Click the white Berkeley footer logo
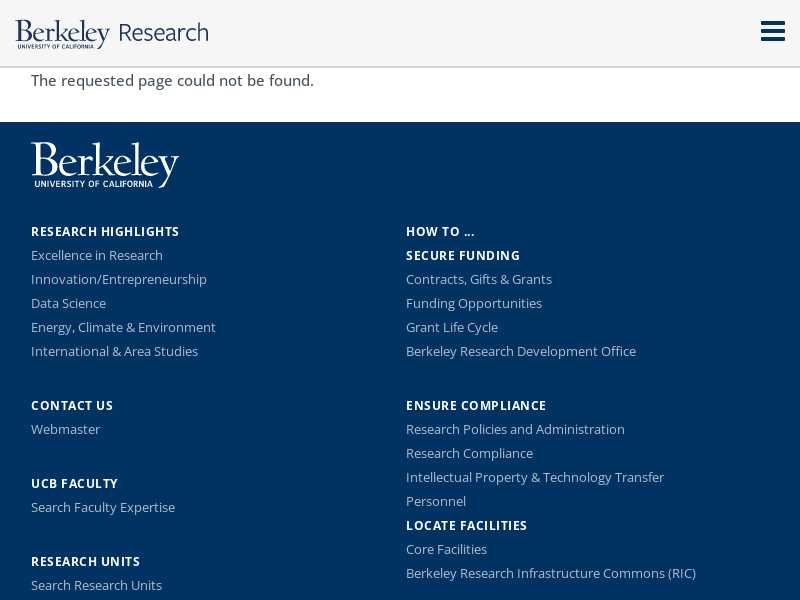The image size is (800, 600). (105, 165)
